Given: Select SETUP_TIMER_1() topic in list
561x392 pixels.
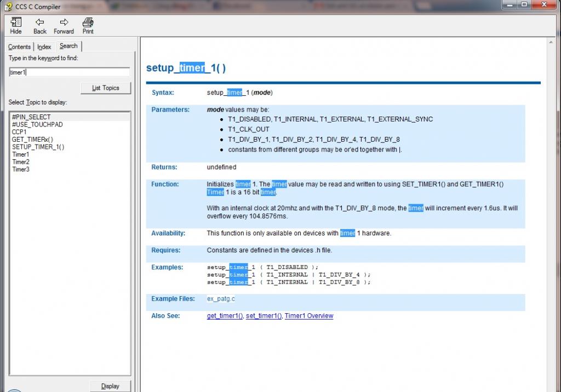Looking at the screenshot, I should (x=38, y=147).
